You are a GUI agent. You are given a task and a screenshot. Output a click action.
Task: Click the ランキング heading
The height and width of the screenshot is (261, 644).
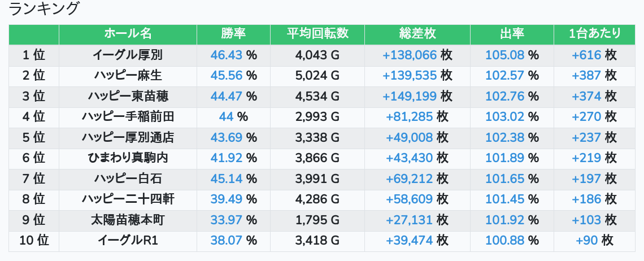pos(45,9)
